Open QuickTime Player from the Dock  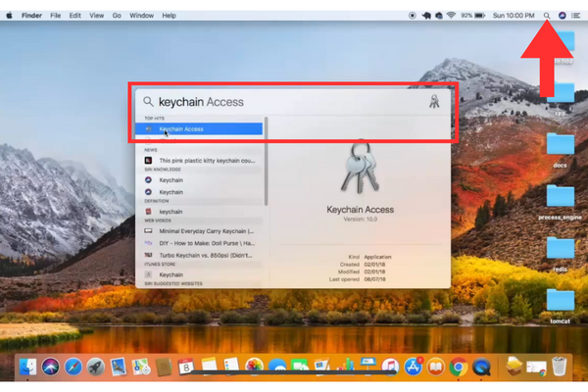coord(481,367)
